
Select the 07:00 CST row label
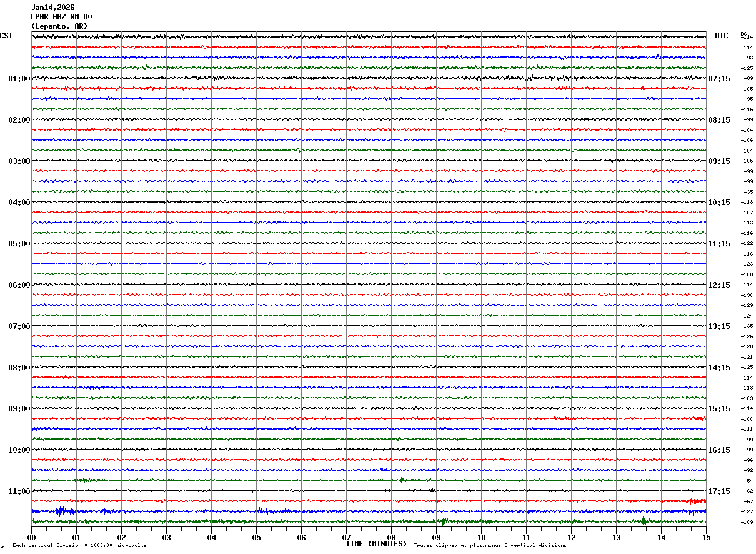point(19,326)
